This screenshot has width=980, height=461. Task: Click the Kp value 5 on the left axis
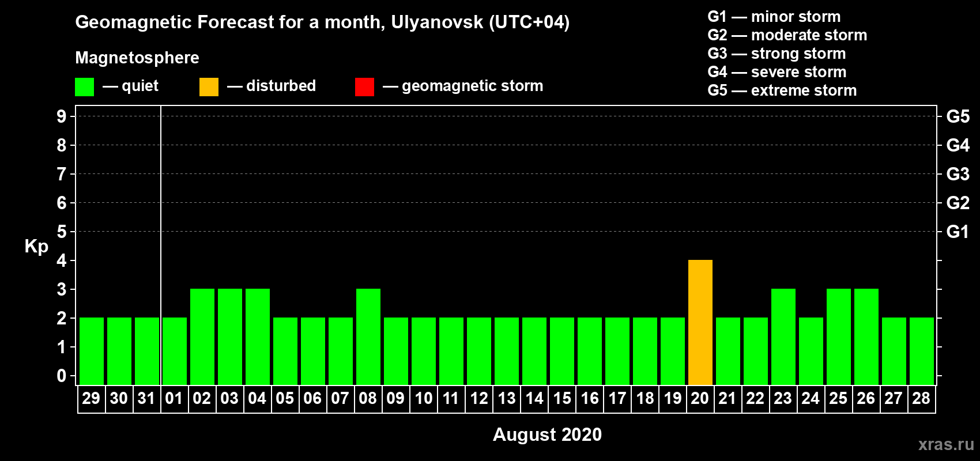[62, 232]
